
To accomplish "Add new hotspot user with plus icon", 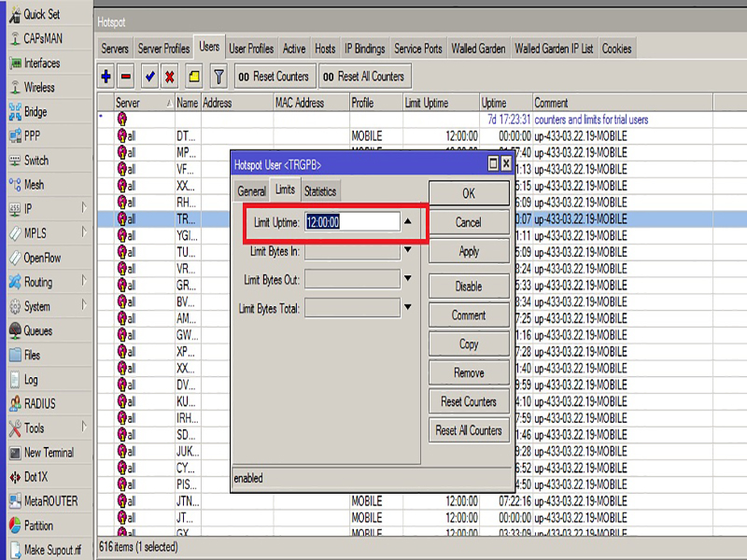I will tap(106, 77).
